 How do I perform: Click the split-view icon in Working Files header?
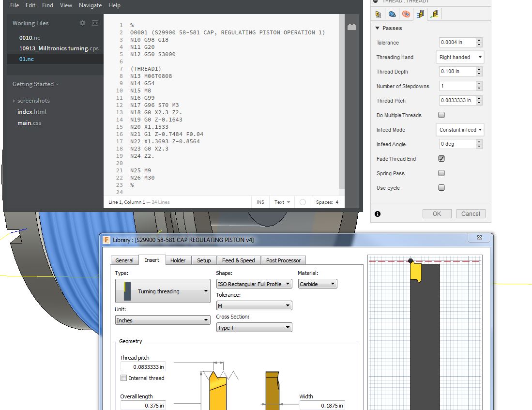point(95,23)
